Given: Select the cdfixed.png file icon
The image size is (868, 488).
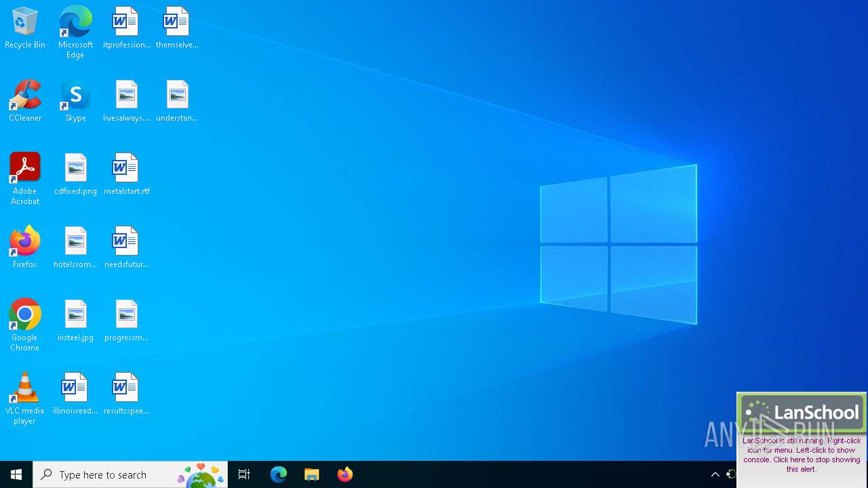Looking at the screenshot, I should pos(75,175).
